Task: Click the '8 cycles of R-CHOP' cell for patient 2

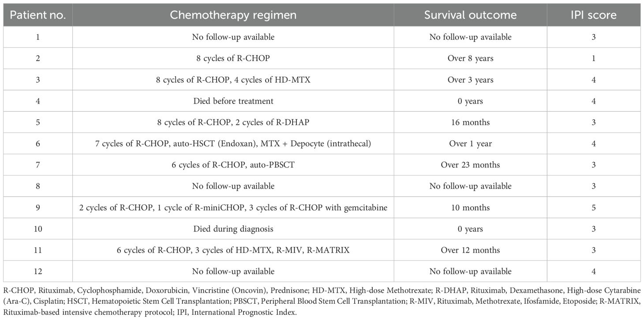Action: point(233,58)
